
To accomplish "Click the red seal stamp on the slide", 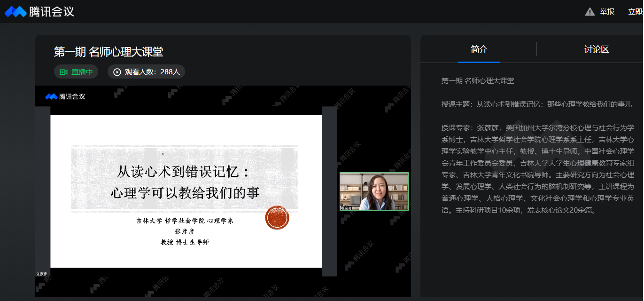I will tap(277, 217).
